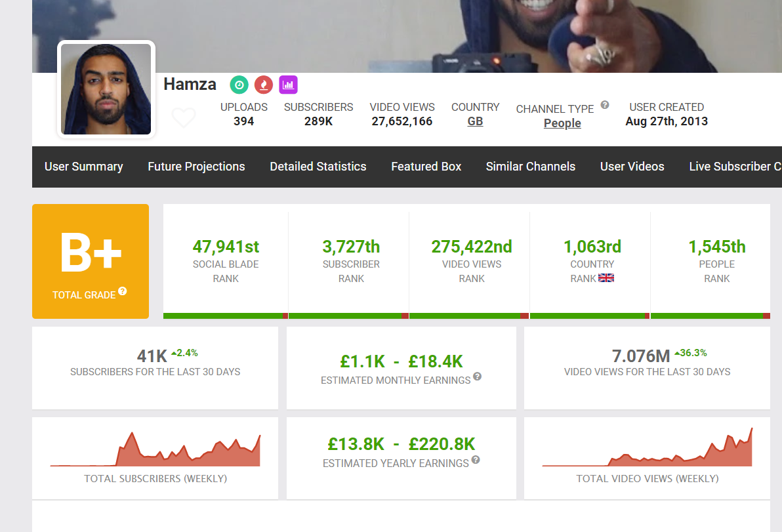The width and height of the screenshot is (782, 532).
Task: Click the Estimated Yearly Earnings help icon
Action: pyautogui.click(x=476, y=460)
